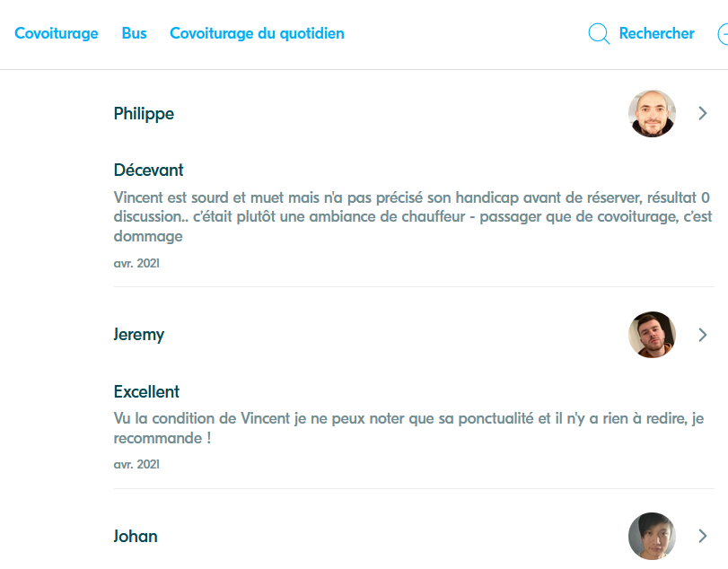Select reviewer name Jeremy
Image resolution: width=728 pixels, height=569 pixels.
139,335
